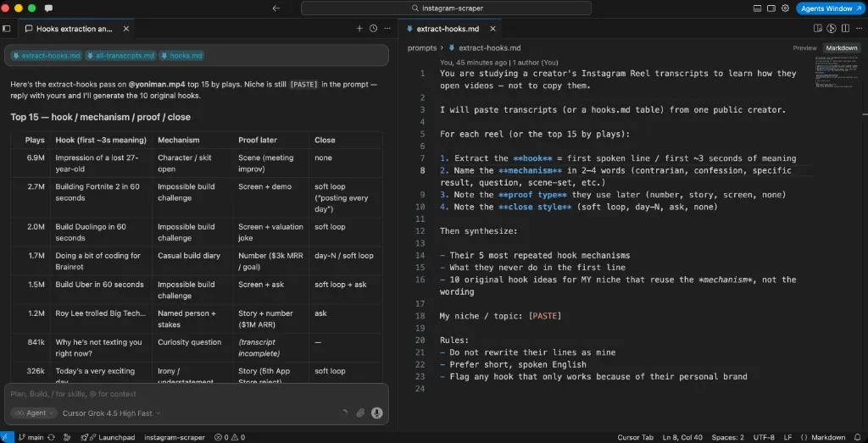Open chat history clock icon
Screen dimensions: 868x443
[x=374, y=29]
